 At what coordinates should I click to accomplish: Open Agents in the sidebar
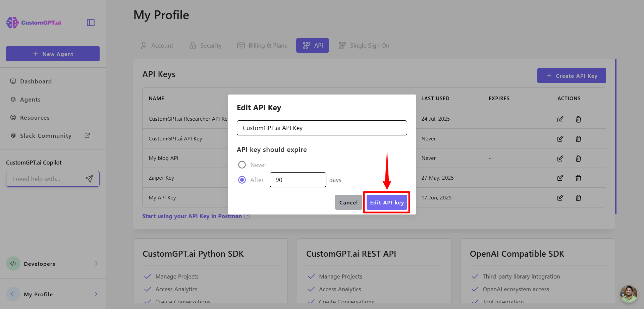coord(30,100)
